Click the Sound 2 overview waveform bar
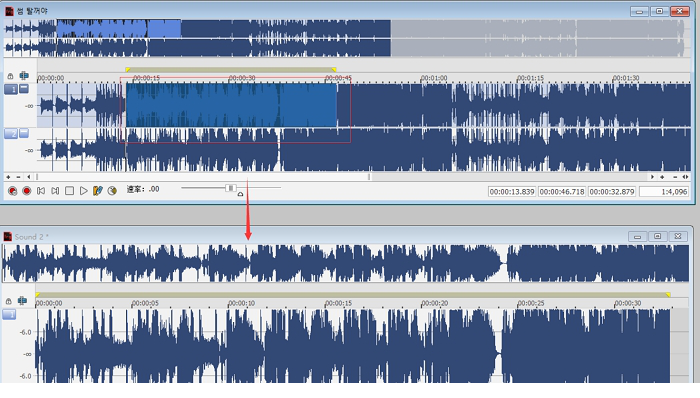This screenshot has height=398, width=700. point(345,263)
